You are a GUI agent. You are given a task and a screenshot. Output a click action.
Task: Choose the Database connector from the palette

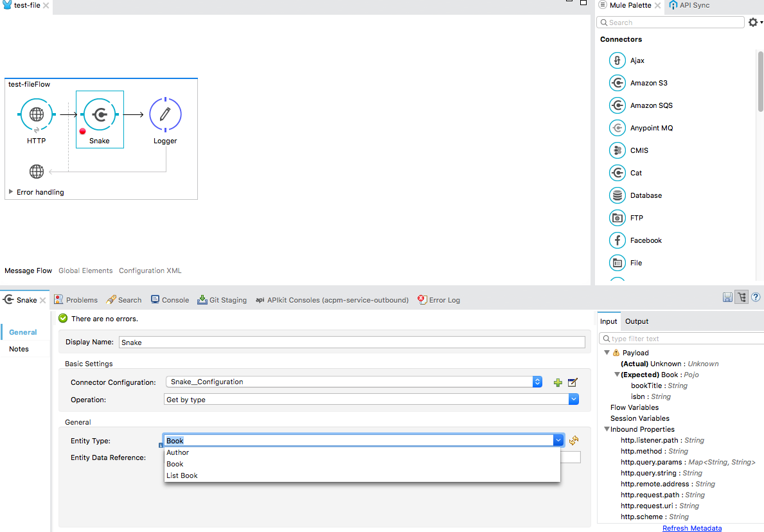click(x=645, y=195)
